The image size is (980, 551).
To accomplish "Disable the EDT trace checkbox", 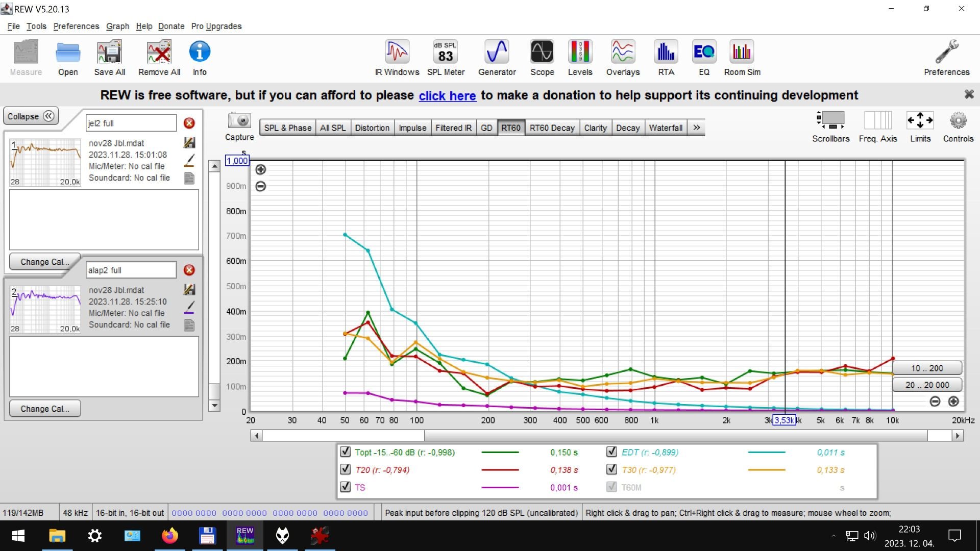I will [x=611, y=452].
